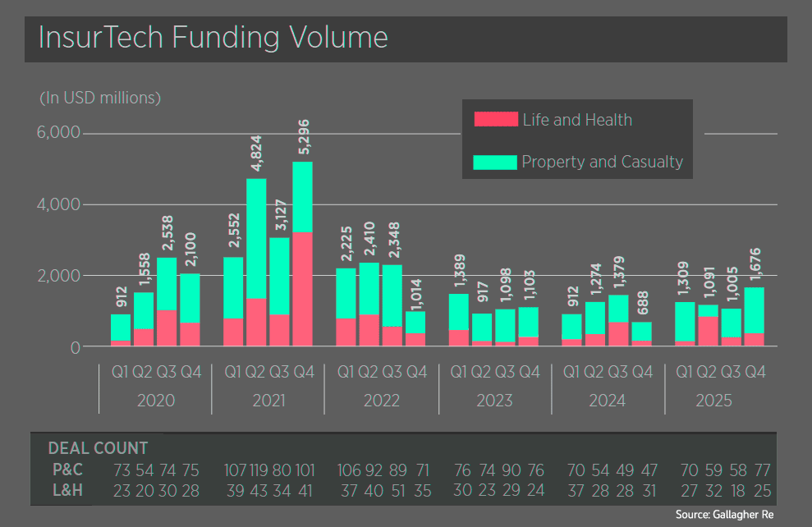
Task: Click the Q4 2022 bar totaling 1,014
Action: [x=416, y=328]
